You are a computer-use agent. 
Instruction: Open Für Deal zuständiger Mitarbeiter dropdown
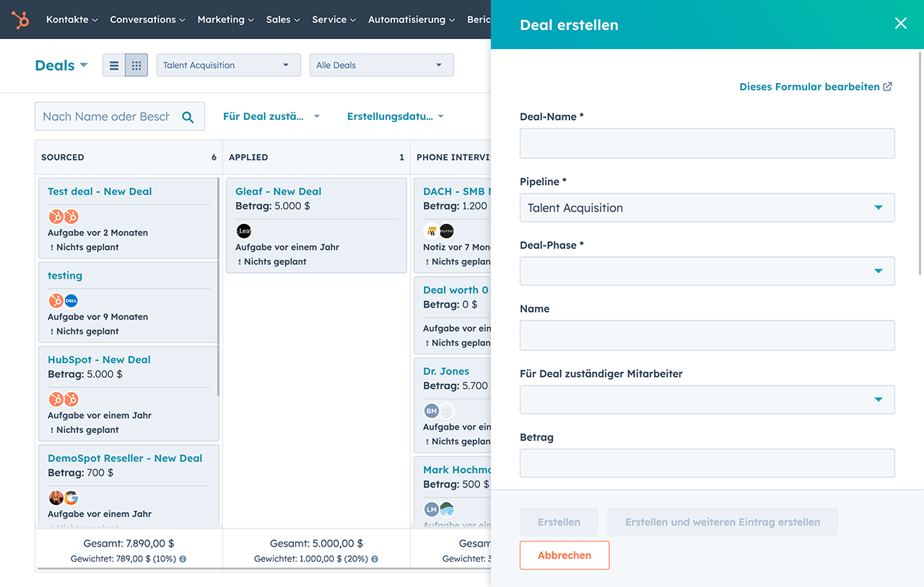click(707, 400)
